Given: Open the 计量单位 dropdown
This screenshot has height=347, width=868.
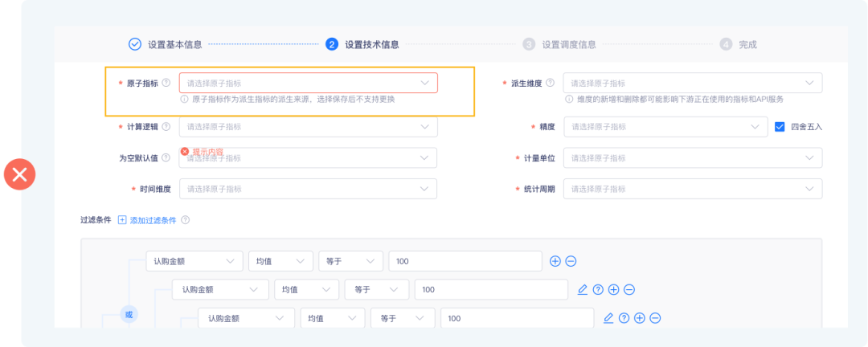Looking at the screenshot, I should (693, 157).
